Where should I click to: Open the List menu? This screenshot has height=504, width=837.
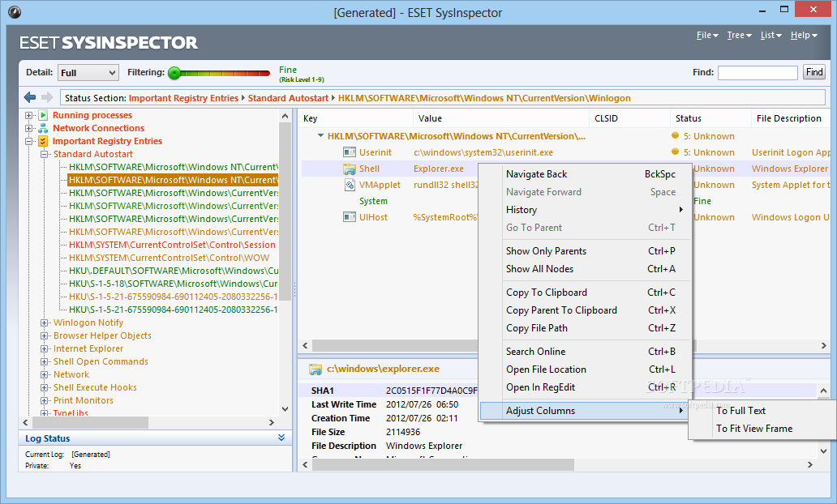pyautogui.click(x=770, y=35)
